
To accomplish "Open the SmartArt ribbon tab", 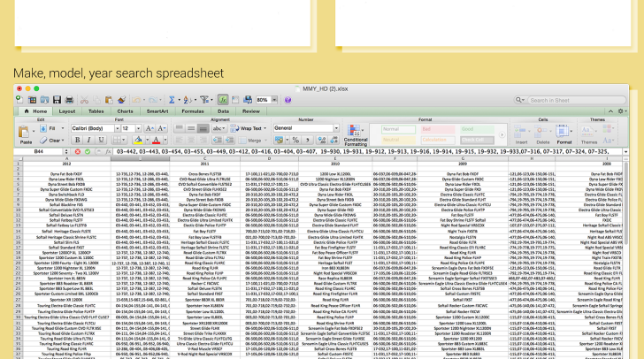I will [x=157, y=111].
